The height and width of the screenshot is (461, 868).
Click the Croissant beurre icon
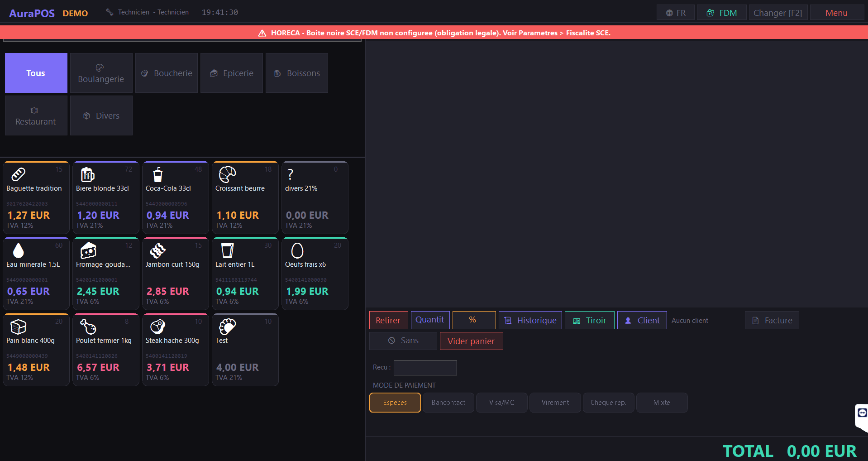(227, 174)
